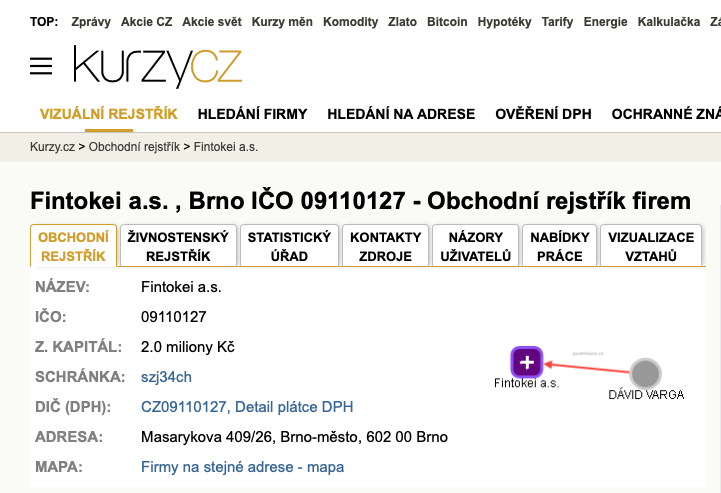Open the CZ09110127 Detail plátce DPH link
Viewport: 721px width, 493px height.
tap(247, 407)
